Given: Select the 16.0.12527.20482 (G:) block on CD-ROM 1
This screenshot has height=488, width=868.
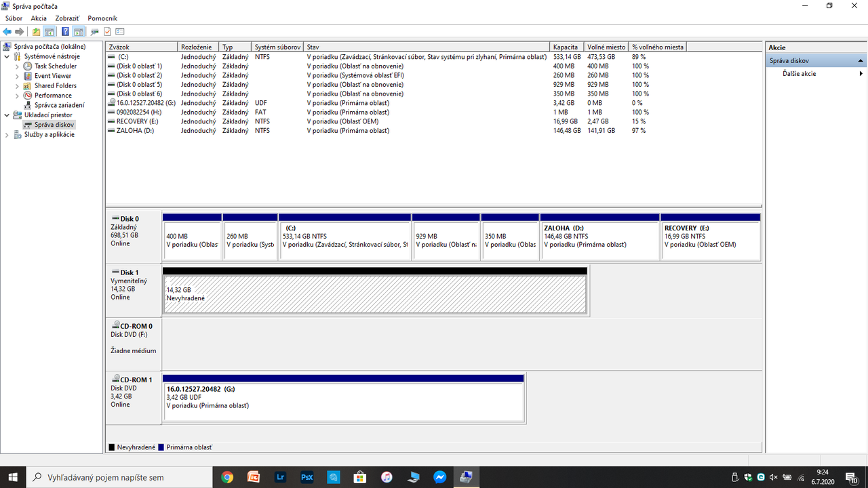Looking at the screenshot, I should [344, 399].
